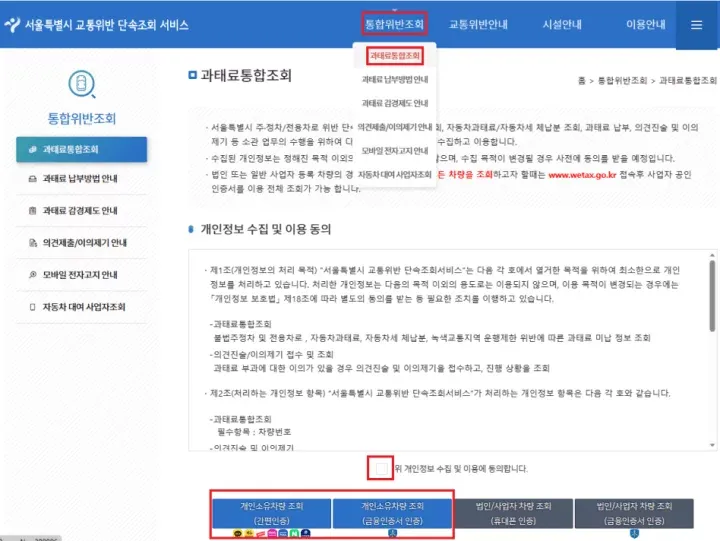
Task: Click the terms box scroll up arrow
Action: (712, 255)
